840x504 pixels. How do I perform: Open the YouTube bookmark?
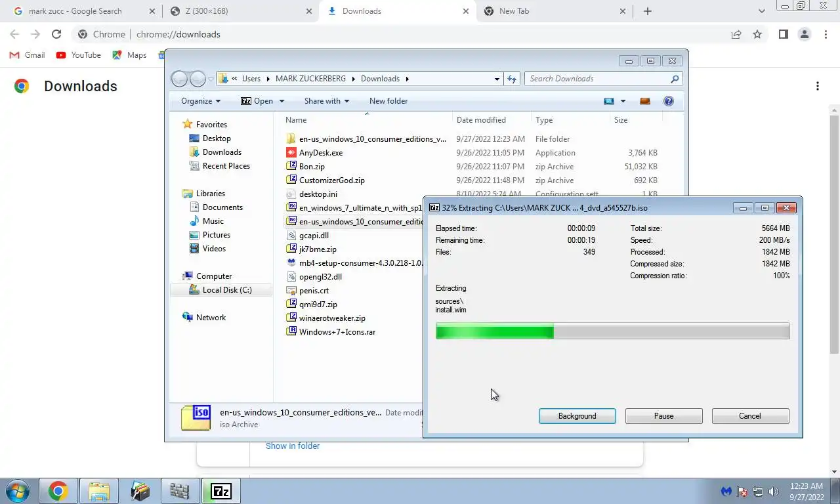pos(79,55)
